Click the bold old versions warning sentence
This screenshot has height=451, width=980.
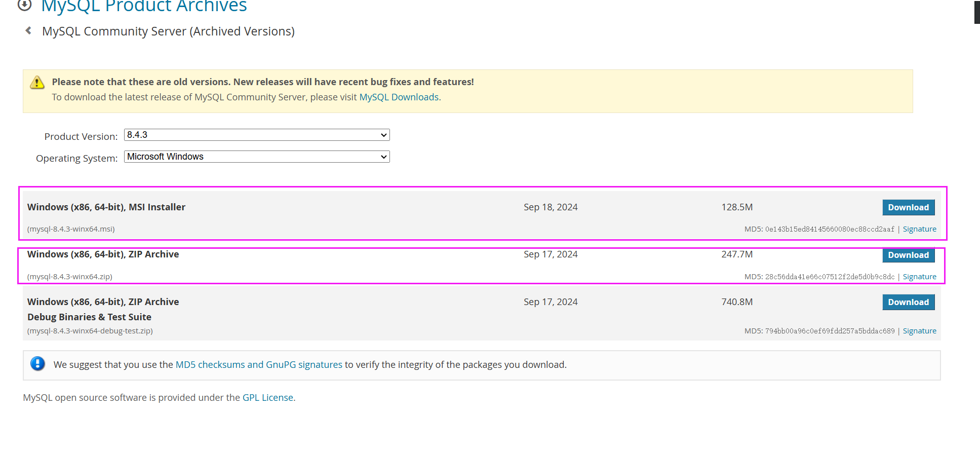tap(263, 82)
